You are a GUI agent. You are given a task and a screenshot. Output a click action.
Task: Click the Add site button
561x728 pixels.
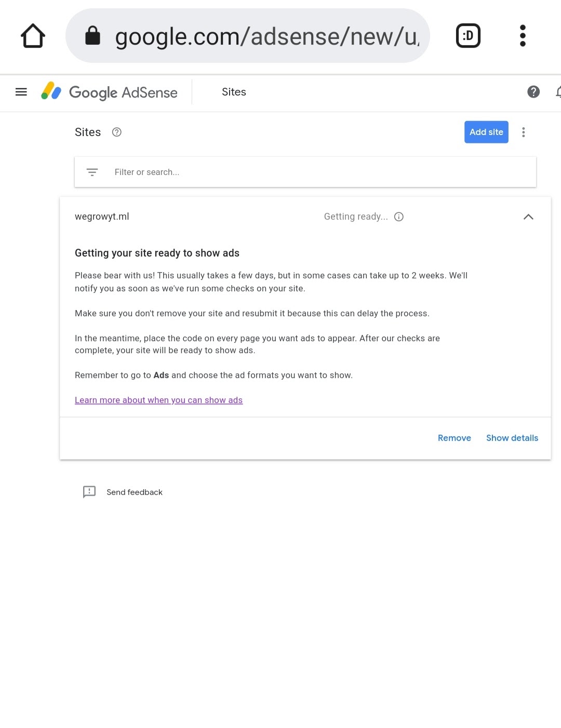pos(486,132)
